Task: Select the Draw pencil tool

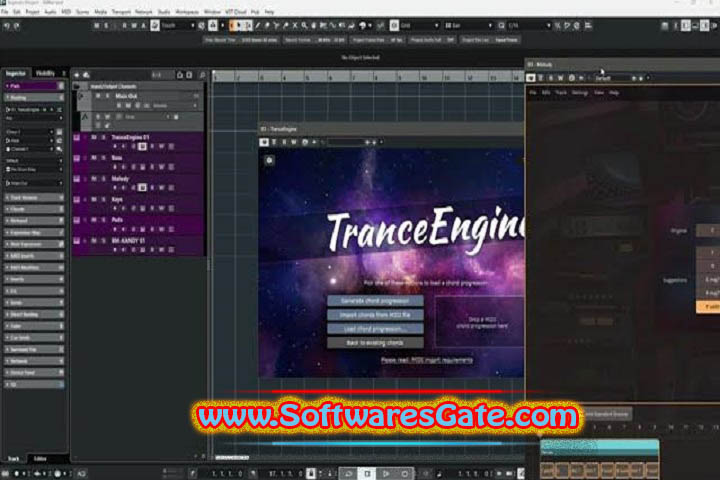Action: [257, 25]
